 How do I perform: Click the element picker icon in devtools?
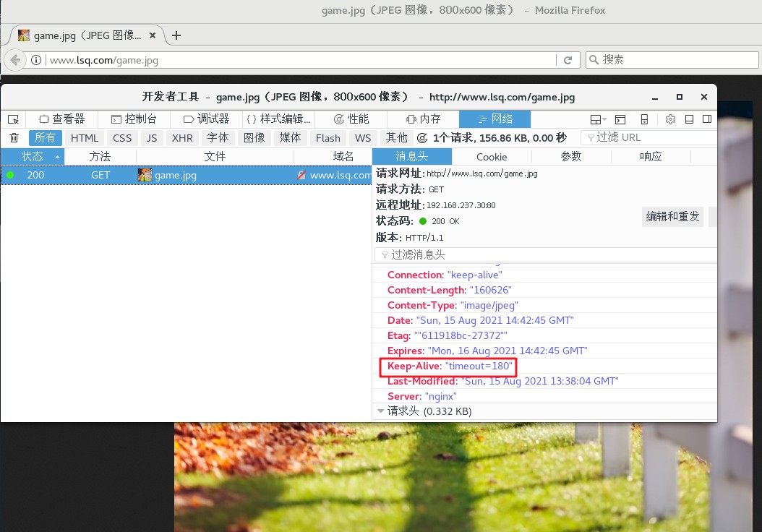coord(13,119)
